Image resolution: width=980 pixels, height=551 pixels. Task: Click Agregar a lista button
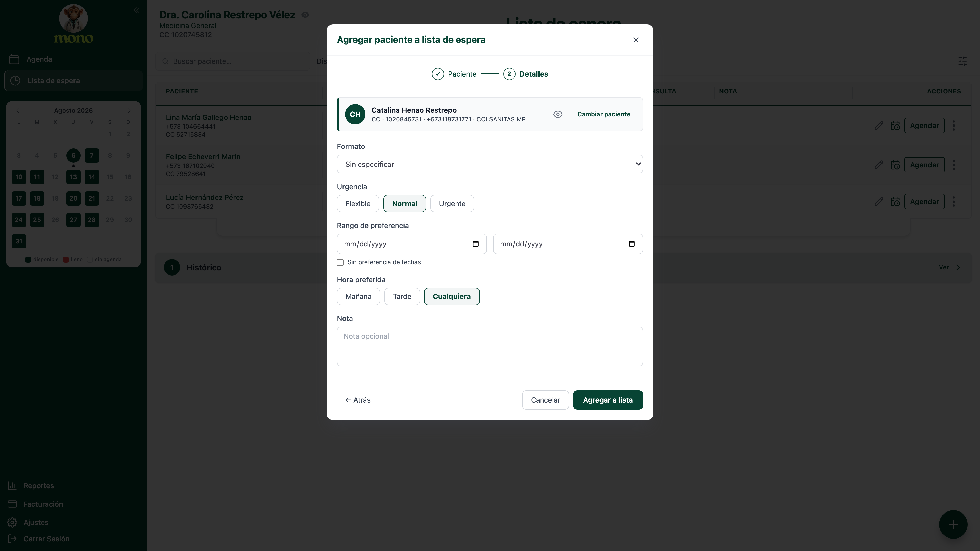coord(608,400)
